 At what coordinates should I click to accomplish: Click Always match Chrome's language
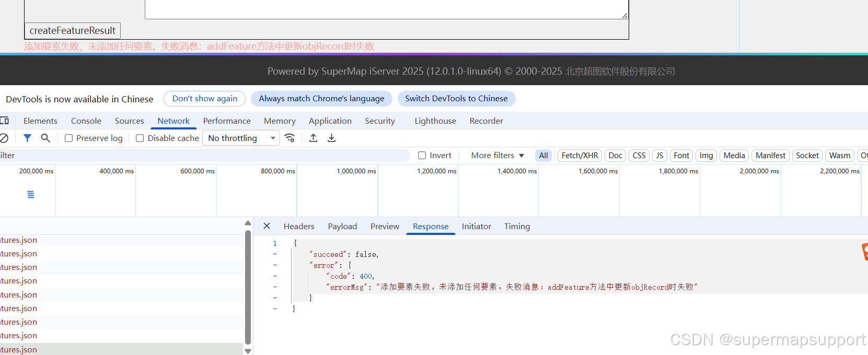(x=321, y=99)
